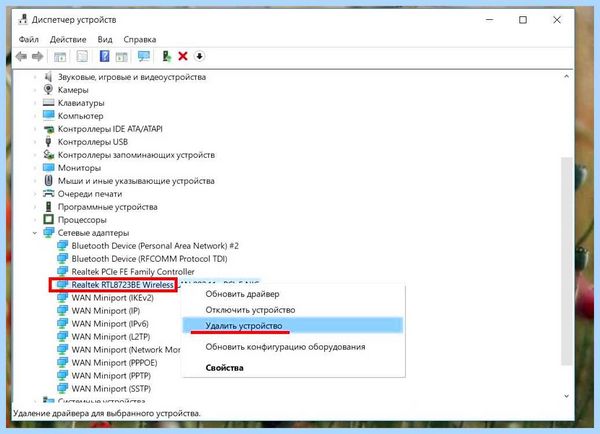The height and width of the screenshot is (434, 600).
Task: Click the monitor icon beside Мониторы
Action: pos(48,167)
